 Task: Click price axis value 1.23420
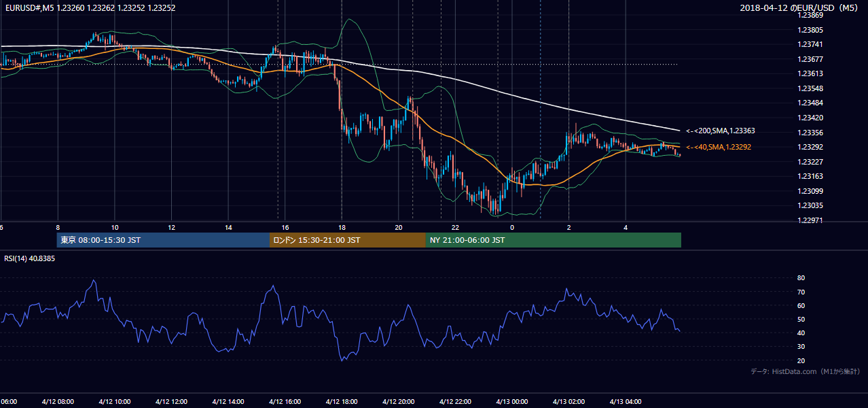tap(810, 118)
